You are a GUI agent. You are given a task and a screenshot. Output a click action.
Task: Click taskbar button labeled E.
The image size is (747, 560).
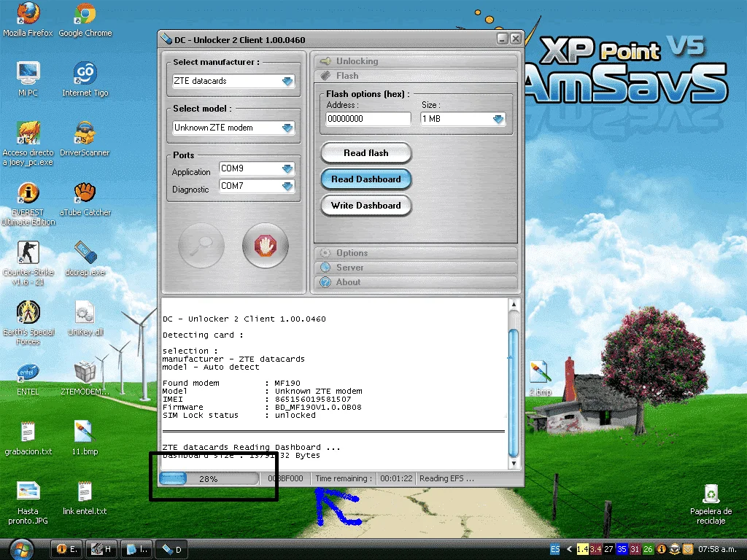click(x=66, y=550)
